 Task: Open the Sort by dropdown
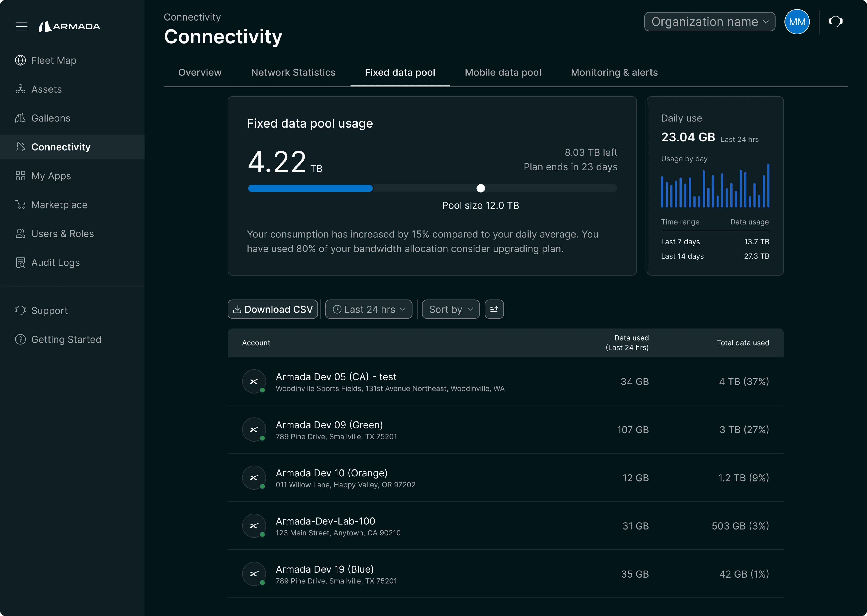click(451, 310)
